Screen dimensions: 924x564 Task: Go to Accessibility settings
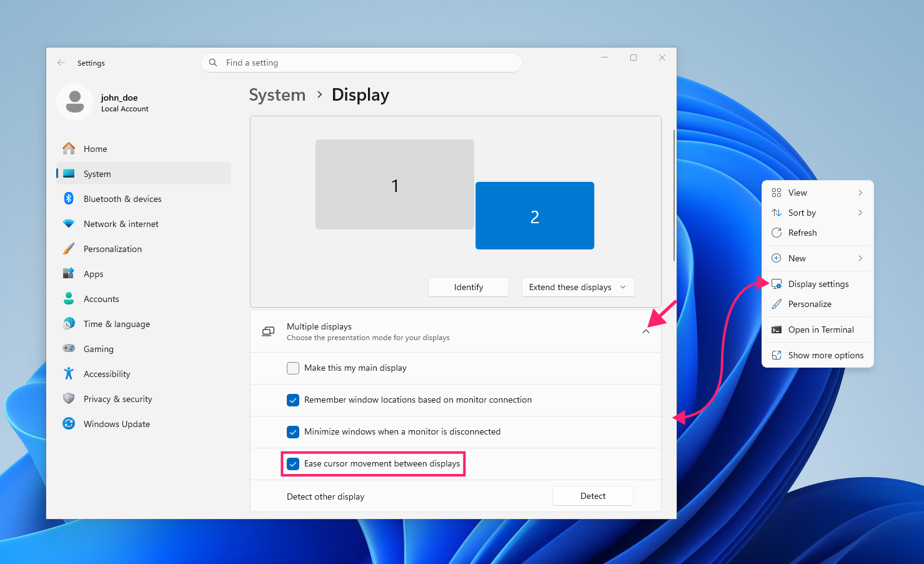(144, 374)
